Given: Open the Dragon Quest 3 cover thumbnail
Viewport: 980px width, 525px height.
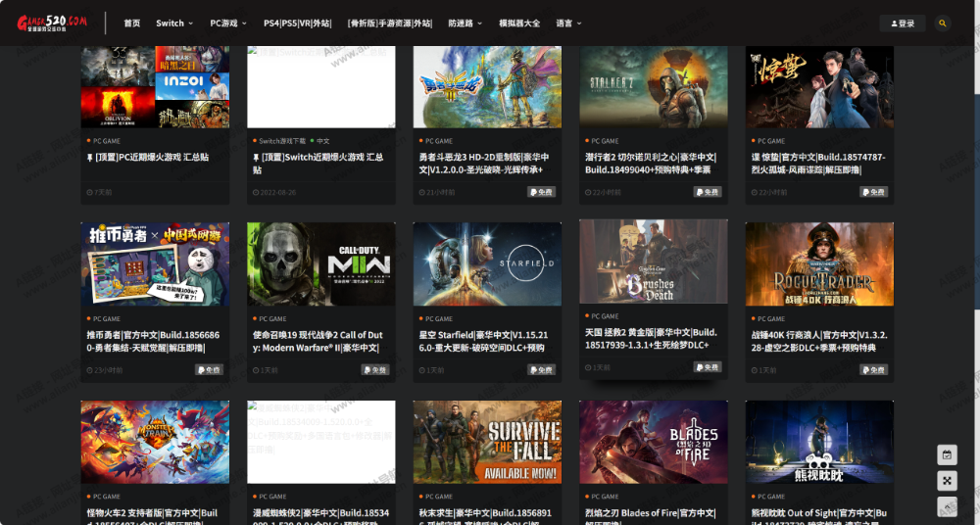Looking at the screenshot, I should coord(487,87).
